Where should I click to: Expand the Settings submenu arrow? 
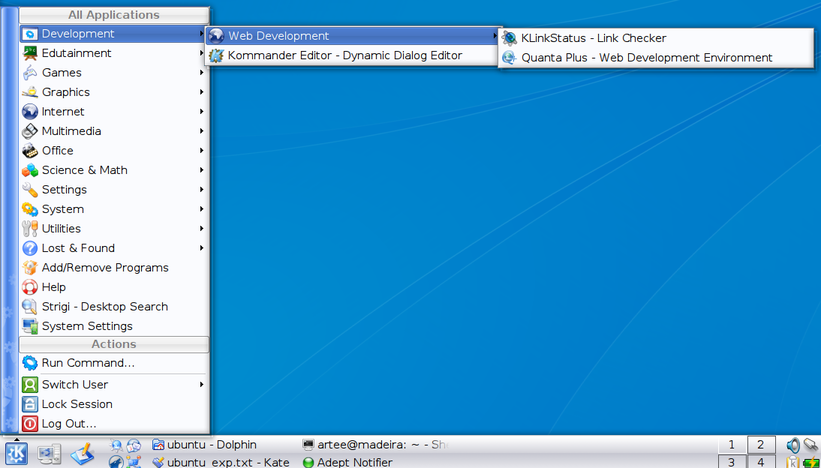pyautogui.click(x=202, y=190)
